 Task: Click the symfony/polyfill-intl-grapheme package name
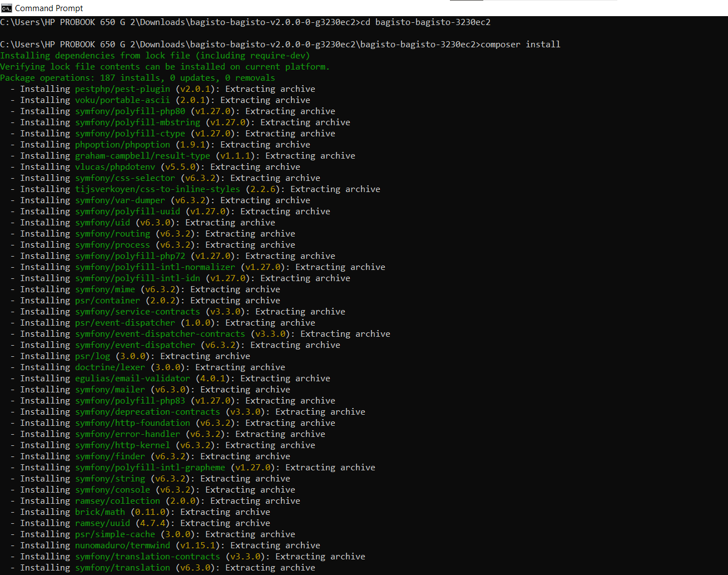tap(150, 468)
